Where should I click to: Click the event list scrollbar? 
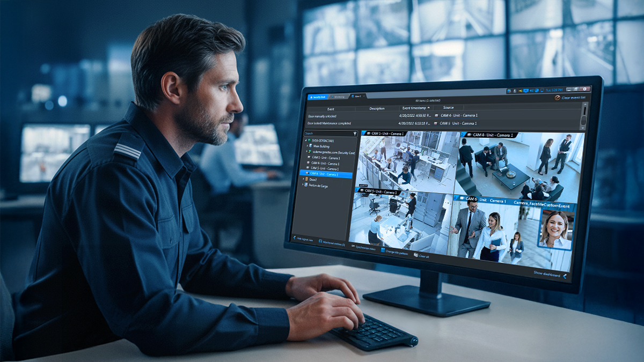coord(584,116)
